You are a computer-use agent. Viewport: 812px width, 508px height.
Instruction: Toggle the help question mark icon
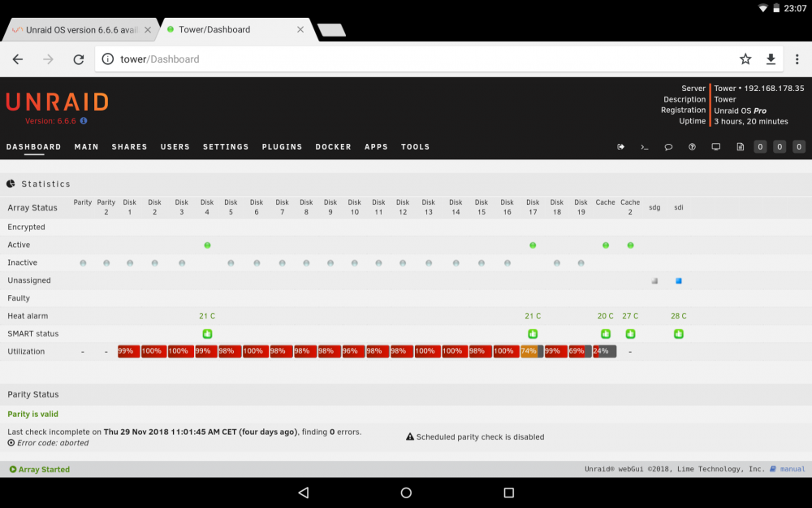(x=692, y=146)
